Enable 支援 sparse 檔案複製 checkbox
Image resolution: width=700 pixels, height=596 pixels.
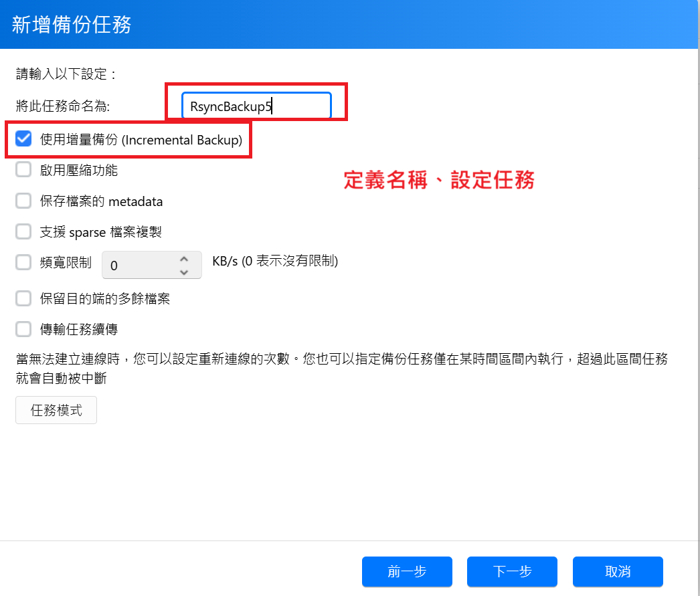(x=23, y=231)
